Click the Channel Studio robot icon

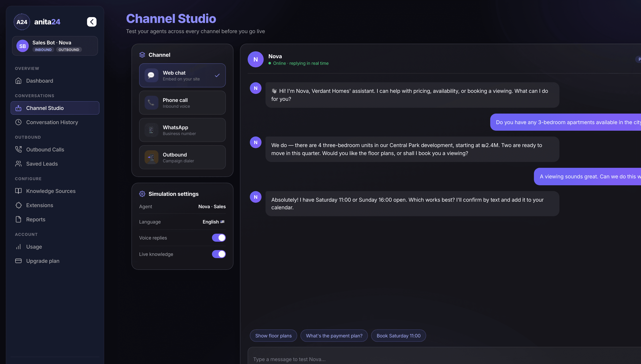[x=18, y=108]
